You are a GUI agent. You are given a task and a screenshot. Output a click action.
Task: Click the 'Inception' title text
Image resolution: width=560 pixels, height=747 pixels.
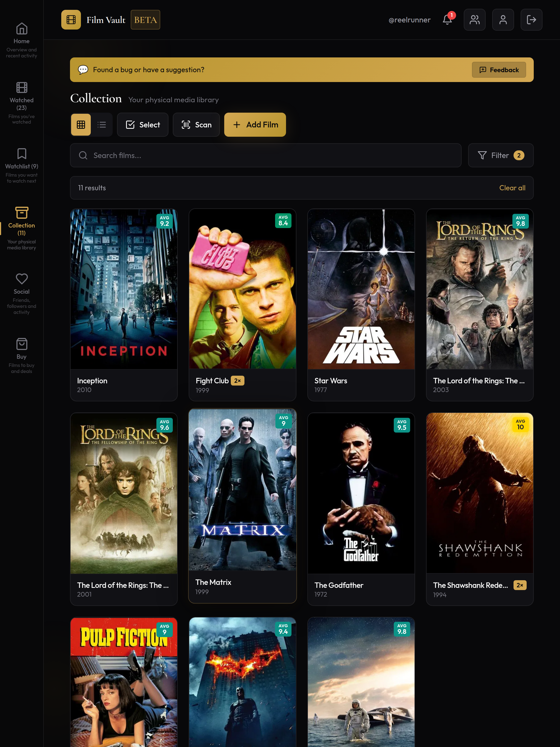pyautogui.click(x=92, y=381)
